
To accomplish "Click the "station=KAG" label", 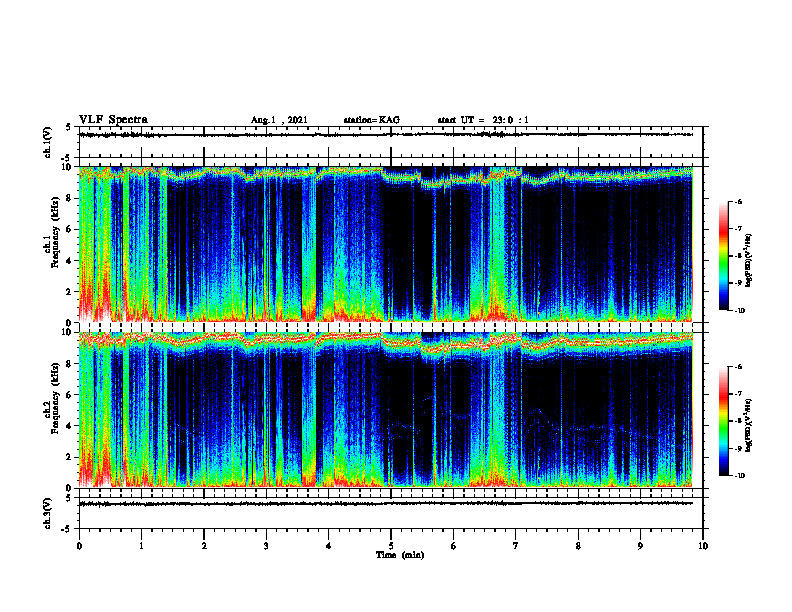I will [372, 120].
